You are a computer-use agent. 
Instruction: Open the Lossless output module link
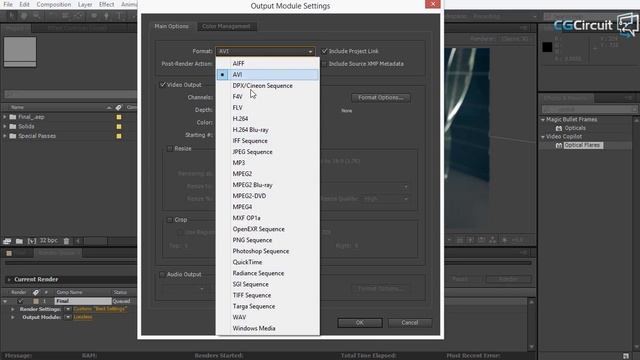coord(83,317)
